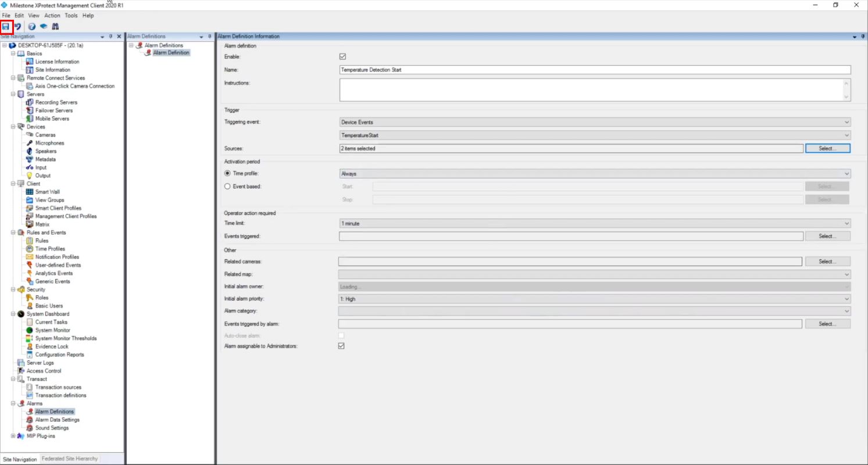Click the Rules icon under Rules and Events
Screen dimensions: 868x465
[30, 241]
